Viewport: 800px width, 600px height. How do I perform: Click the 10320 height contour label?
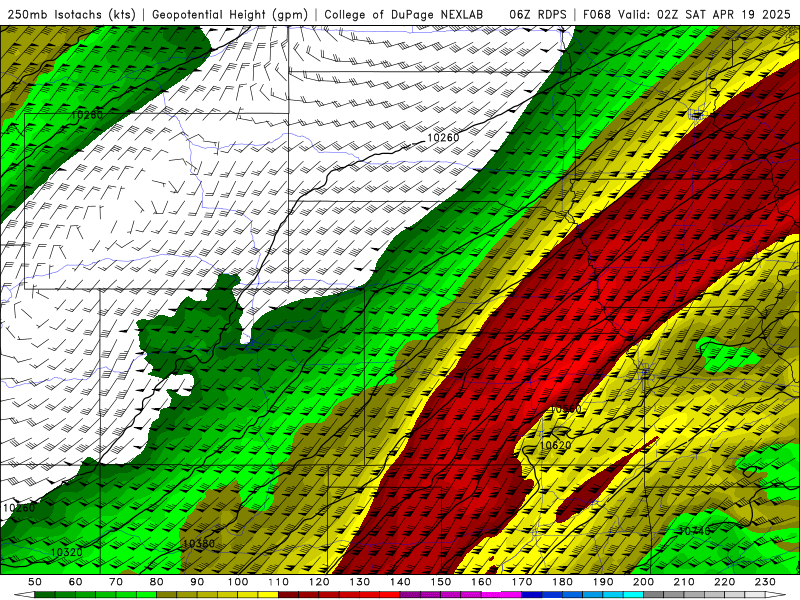pyautogui.click(x=66, y=552)
